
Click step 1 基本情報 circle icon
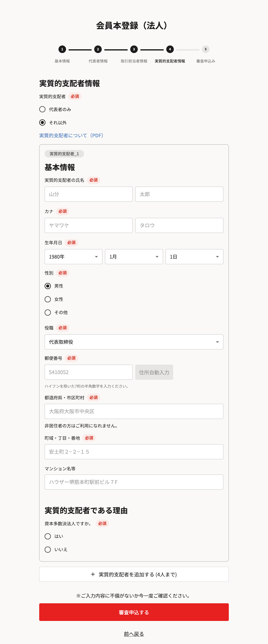coord(62,49)
